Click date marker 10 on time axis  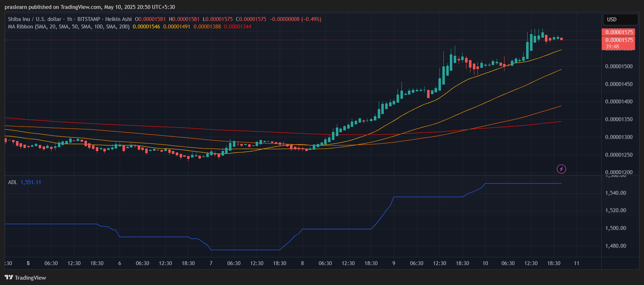pos(485,263)
